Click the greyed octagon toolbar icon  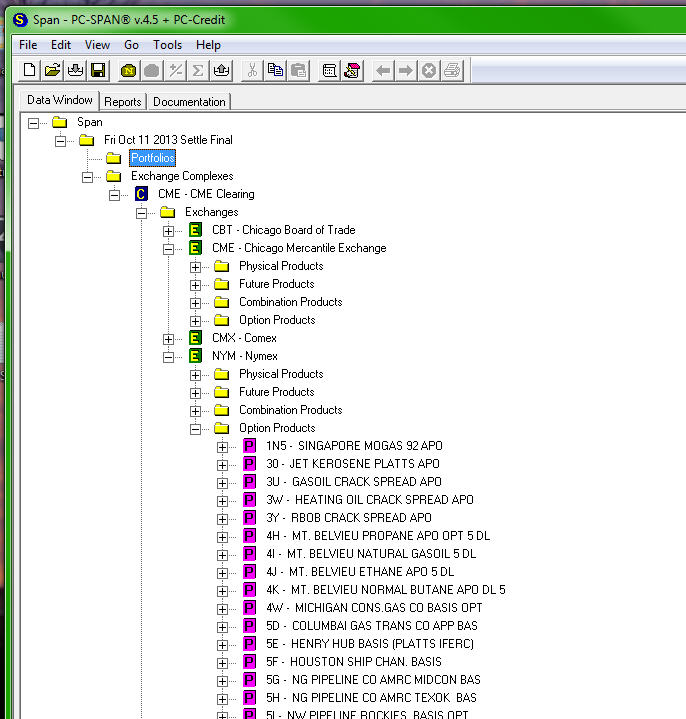(151, 70)
